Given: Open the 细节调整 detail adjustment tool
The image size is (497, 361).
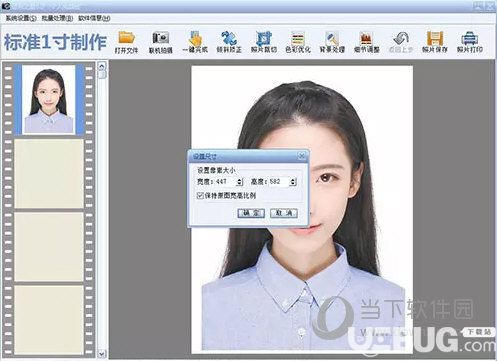Looking at the screenshot, I should pyautogui.click(x=366, y=42).
